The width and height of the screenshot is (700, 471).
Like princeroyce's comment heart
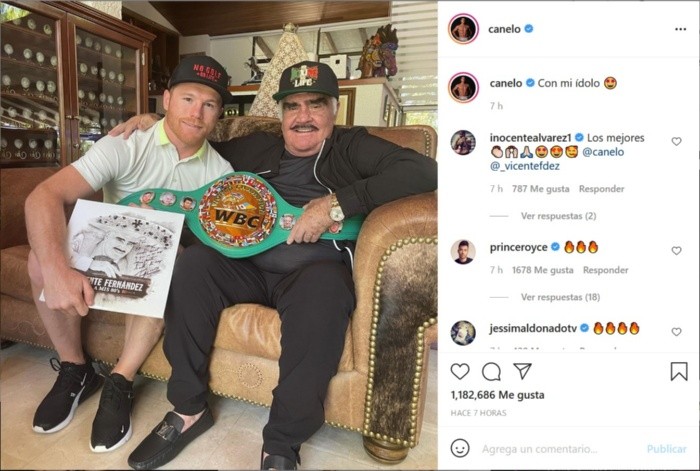676,251
